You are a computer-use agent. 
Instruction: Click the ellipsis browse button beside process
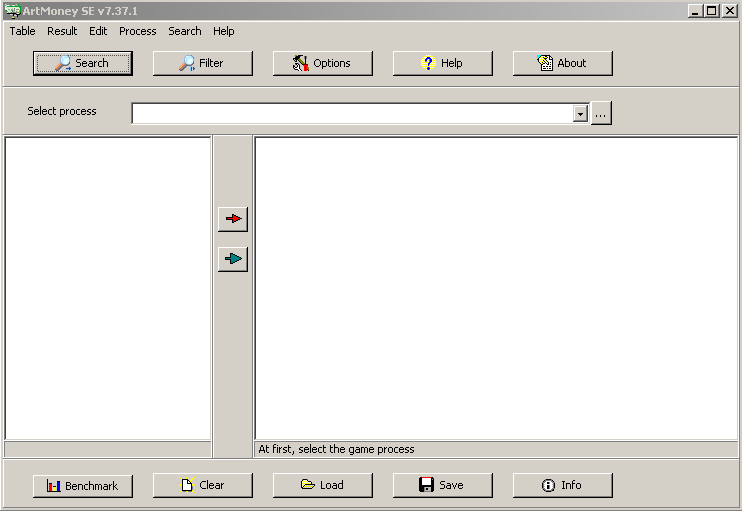click(x=600, y=114)
